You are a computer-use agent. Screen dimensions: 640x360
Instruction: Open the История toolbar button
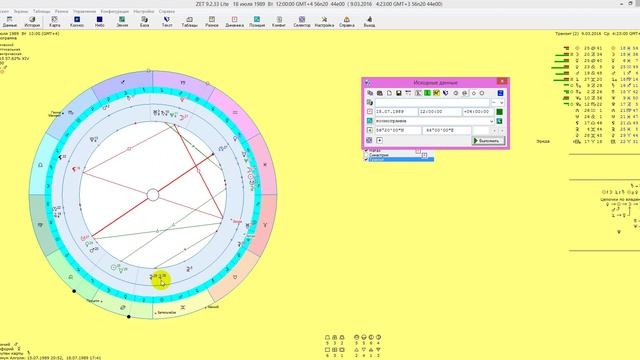[x=32, y=22]
